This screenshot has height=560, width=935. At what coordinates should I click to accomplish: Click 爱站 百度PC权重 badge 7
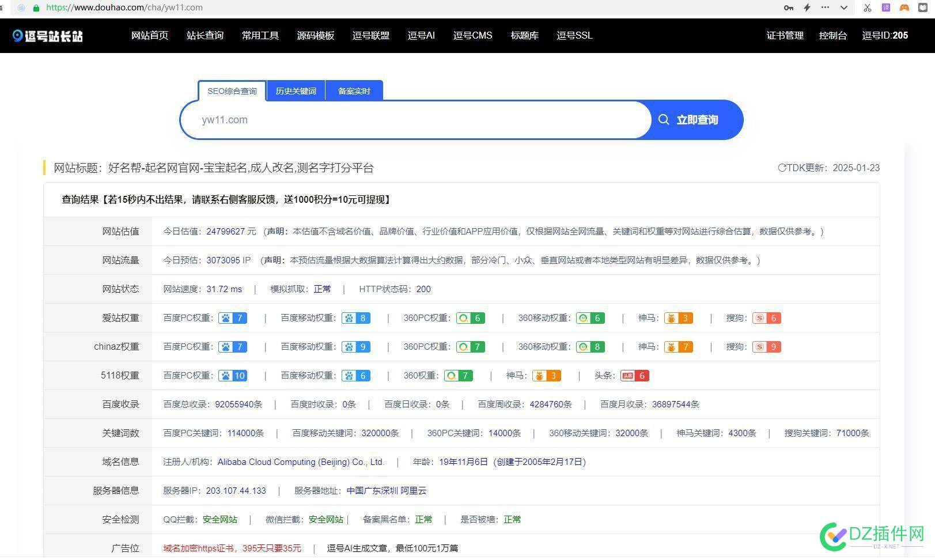(x=233, y=318)
